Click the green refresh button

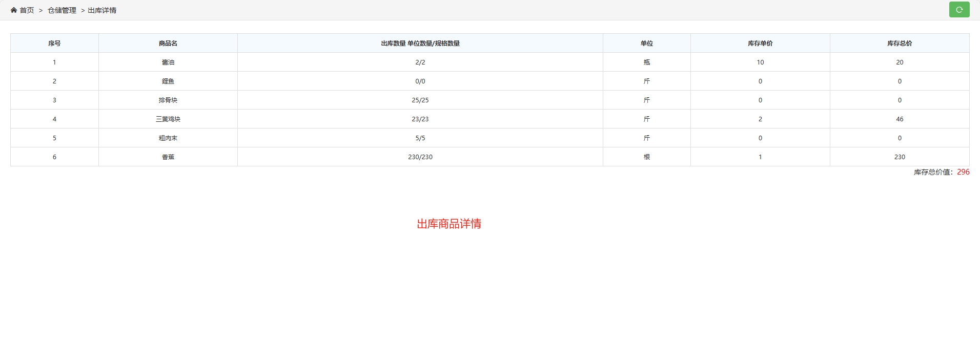[x=959, y=10]
